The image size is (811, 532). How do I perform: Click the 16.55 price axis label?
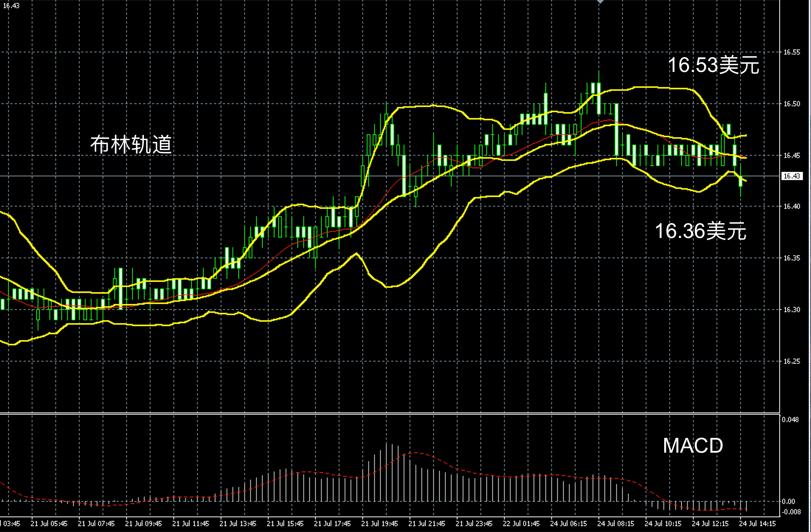(x=792, y=52)
